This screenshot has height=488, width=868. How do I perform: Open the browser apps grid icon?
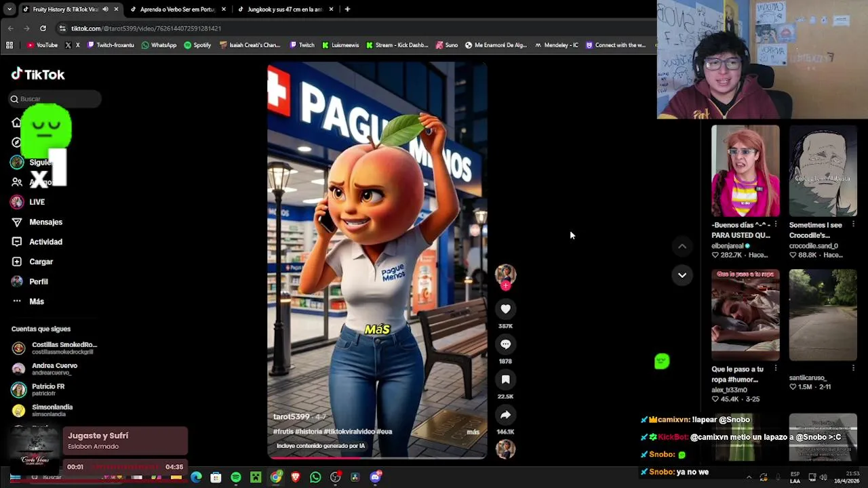(9, 45)
